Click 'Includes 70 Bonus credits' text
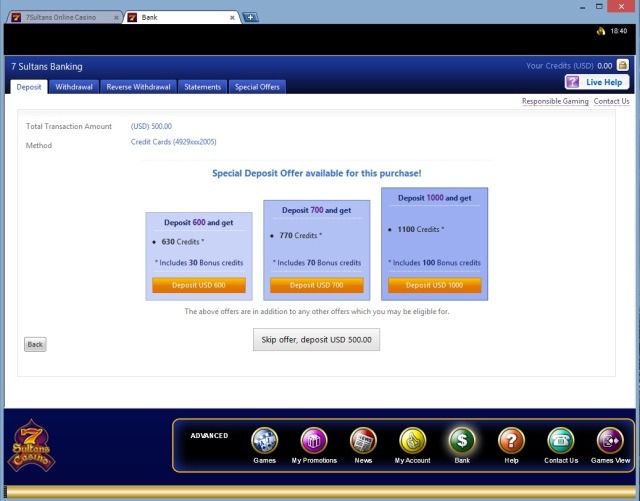Image resolution: width=640 pixels, height=501 pixels. (317, 263)
